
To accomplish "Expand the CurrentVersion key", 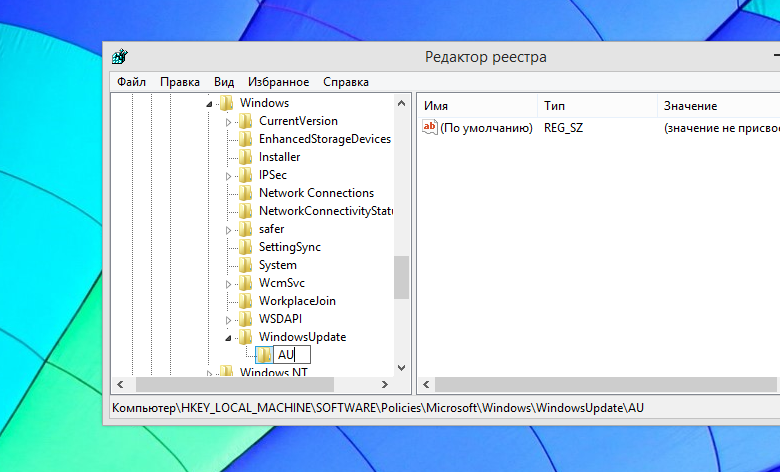I will (228, 122).
